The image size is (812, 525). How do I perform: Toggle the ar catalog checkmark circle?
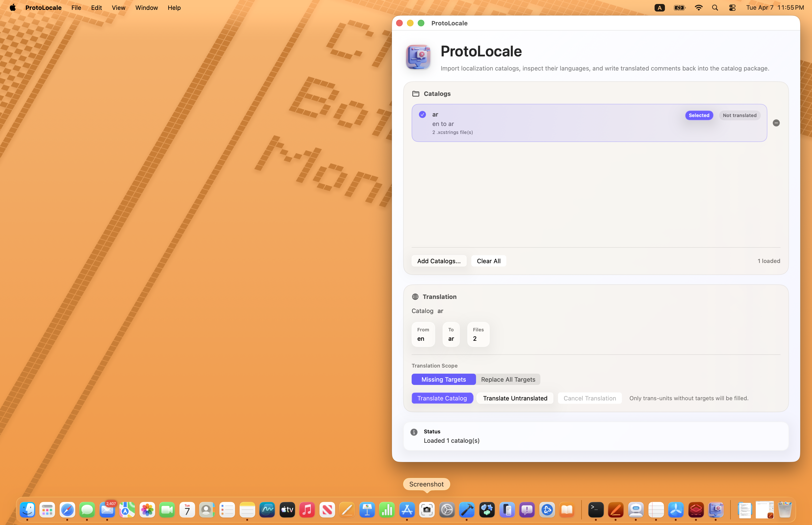pos(422,114)
